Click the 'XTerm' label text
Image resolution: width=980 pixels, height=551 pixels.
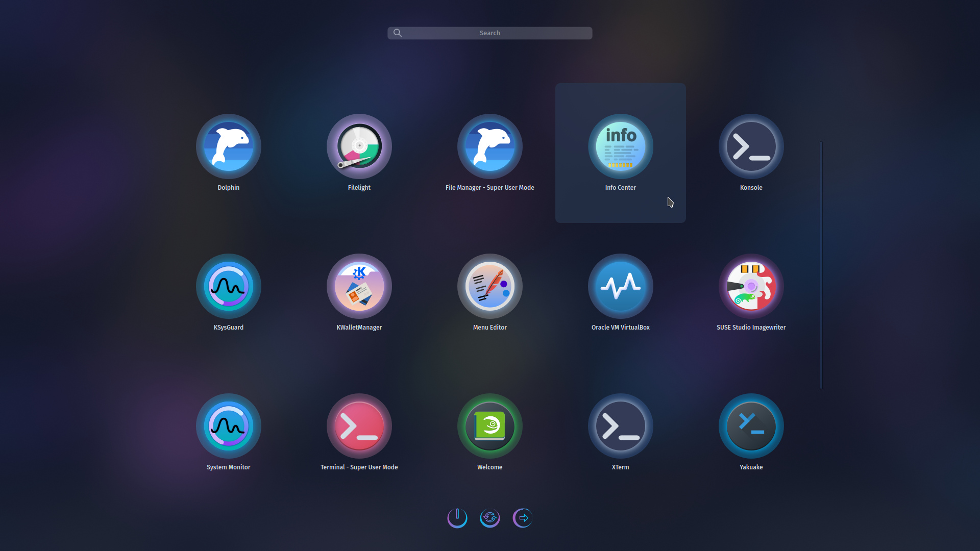point(621,467)
